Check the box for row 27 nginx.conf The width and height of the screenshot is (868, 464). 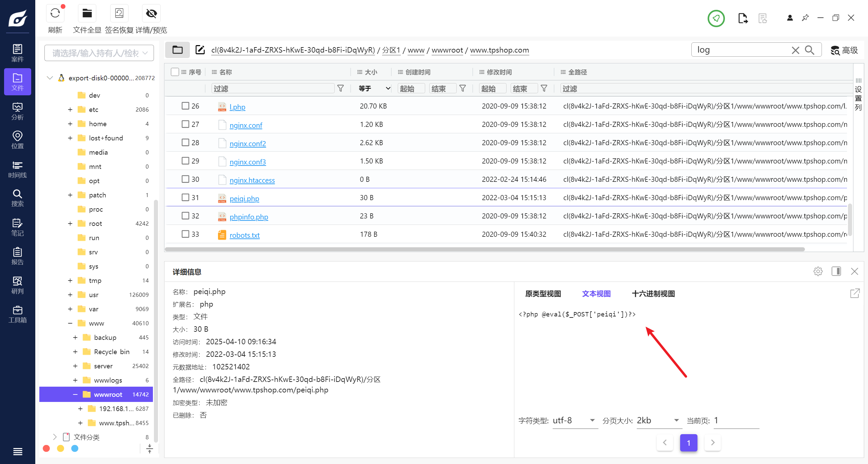pos(185,124)
